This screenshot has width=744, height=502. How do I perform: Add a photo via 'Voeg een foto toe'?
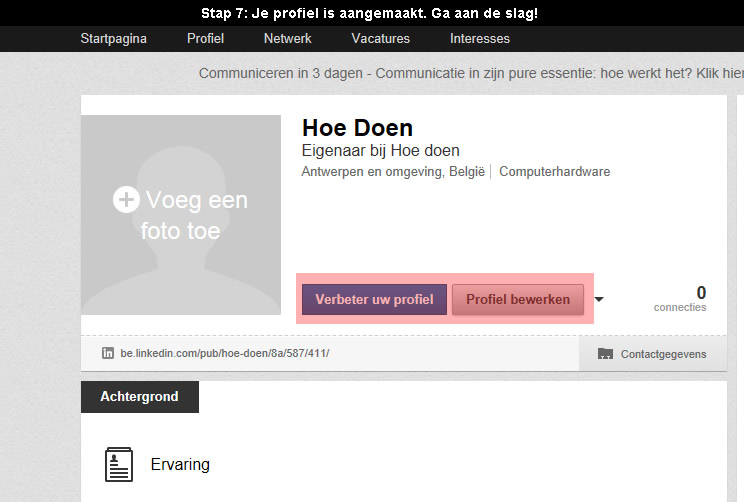tap(181, 215)
